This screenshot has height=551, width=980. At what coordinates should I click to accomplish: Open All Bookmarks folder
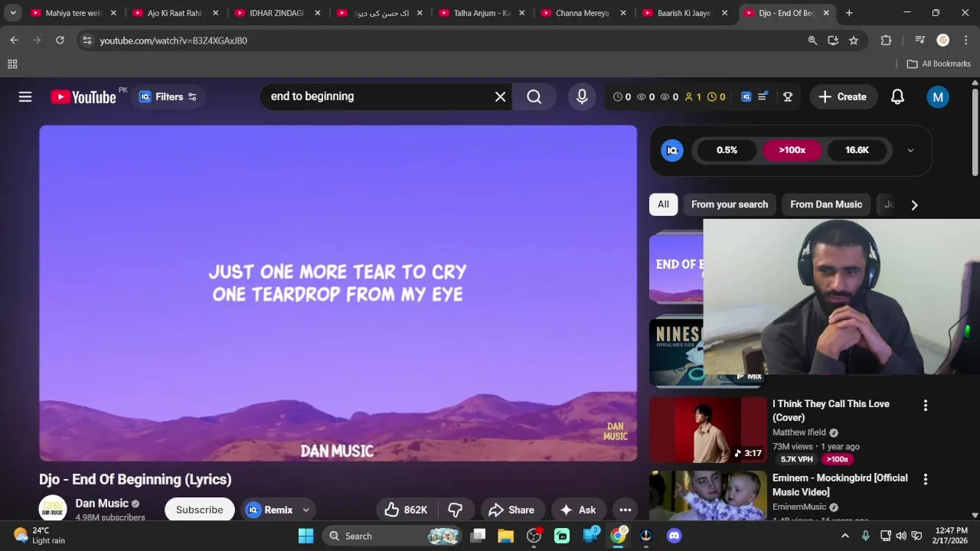tap(939, 64)
